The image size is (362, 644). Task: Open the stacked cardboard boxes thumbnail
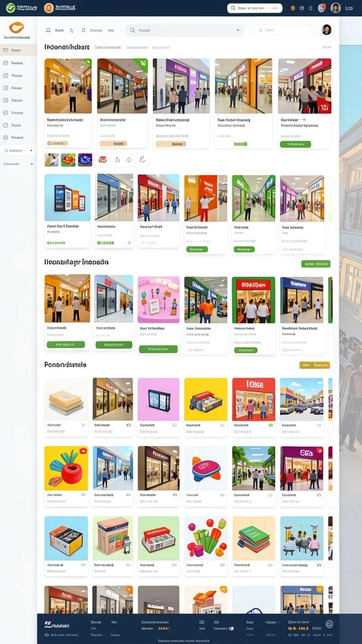[x=66, y=399]
